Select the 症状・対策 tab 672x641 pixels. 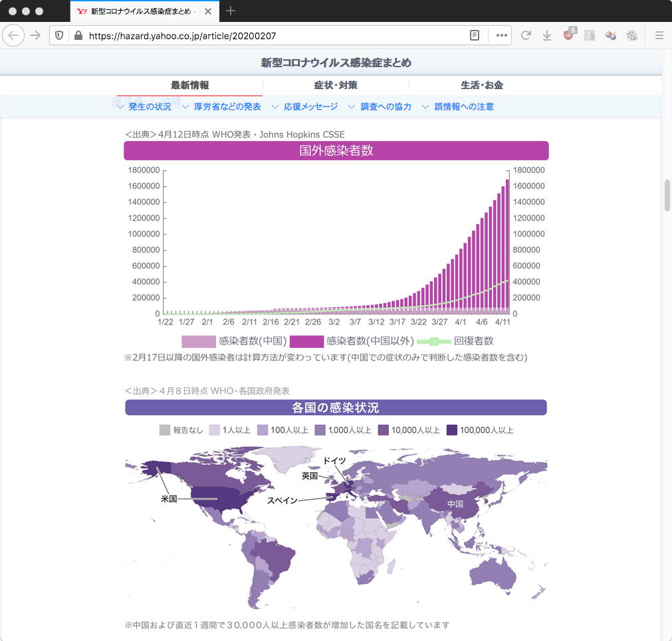(x=336, y=85)
